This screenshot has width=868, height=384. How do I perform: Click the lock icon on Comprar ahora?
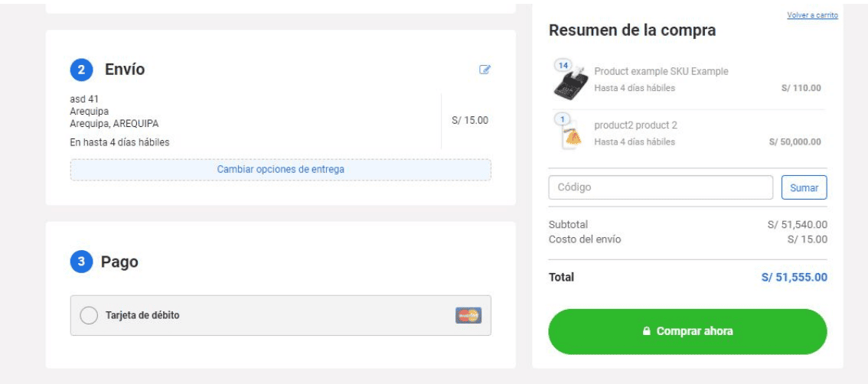(x=646, y=332)
